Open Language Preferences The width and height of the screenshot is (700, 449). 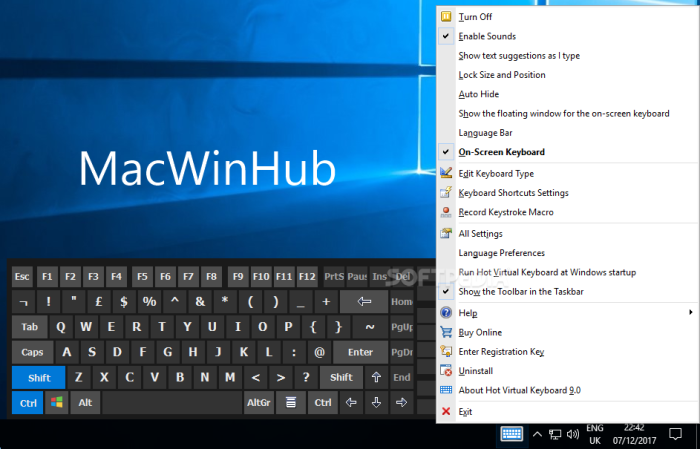tap(567, 253)
